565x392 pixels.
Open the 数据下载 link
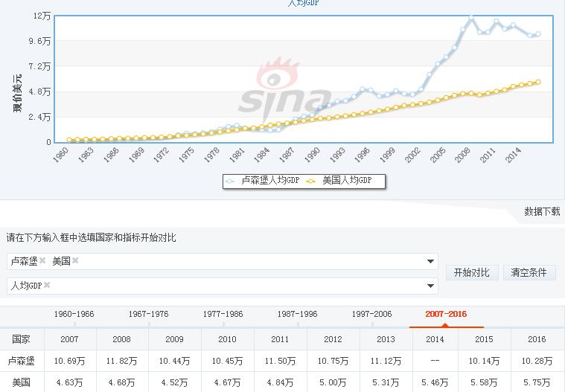[542, 211]
